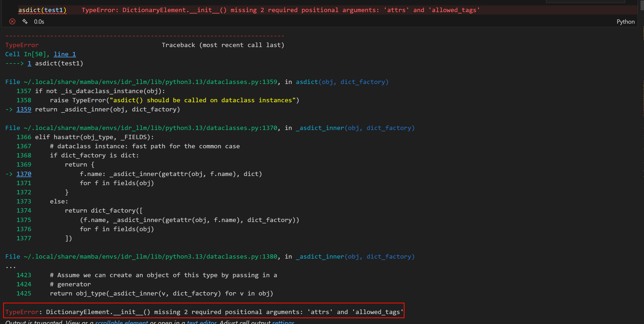Click the truncated '...' ellipsis in the output
The height and width of the screenshot is (324, 644).
(11, 266)
